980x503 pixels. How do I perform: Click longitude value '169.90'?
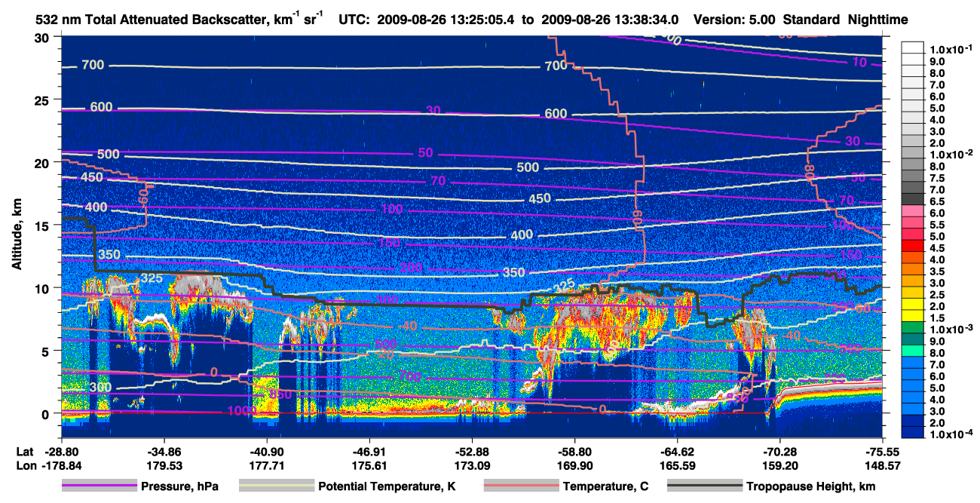coord(574,466)
